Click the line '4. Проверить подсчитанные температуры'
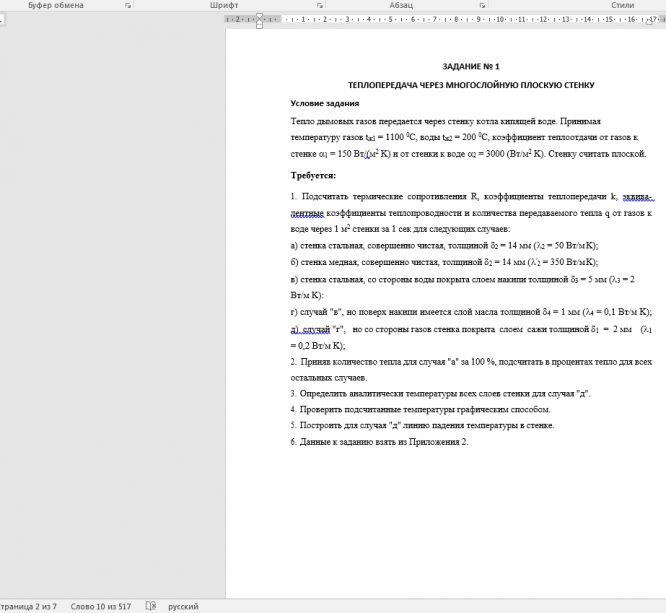Screen dimensions: 666x613 coord(420,410)
